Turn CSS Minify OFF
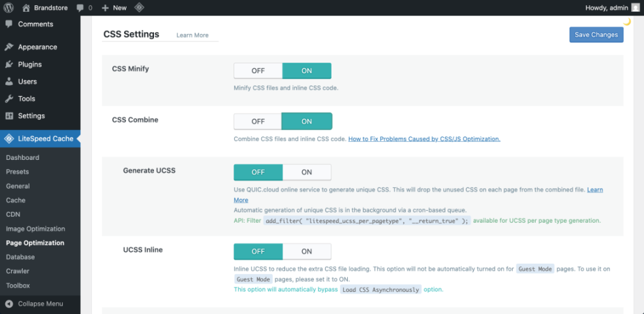644x314 pixels. click(x=258, y=71)
